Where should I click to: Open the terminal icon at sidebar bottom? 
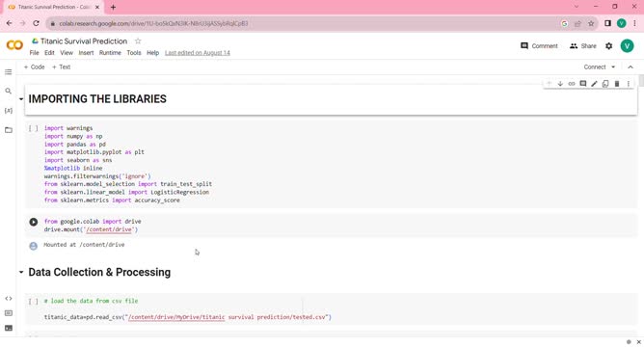point(9,328)
